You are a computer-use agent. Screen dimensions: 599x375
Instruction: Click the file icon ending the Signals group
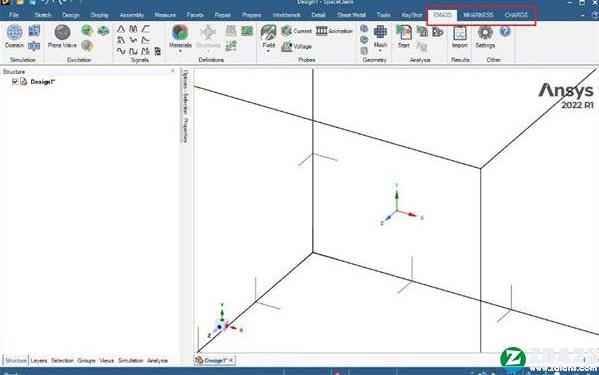[158, 51]
